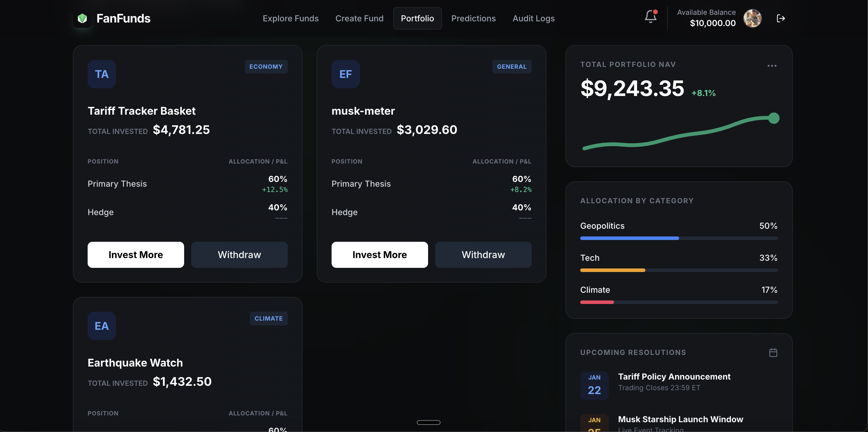The height and width of the screenshot is (432, 868).
Task: Open the three-dot menu on Total Portfolio NAV
Action: point(771,66)
